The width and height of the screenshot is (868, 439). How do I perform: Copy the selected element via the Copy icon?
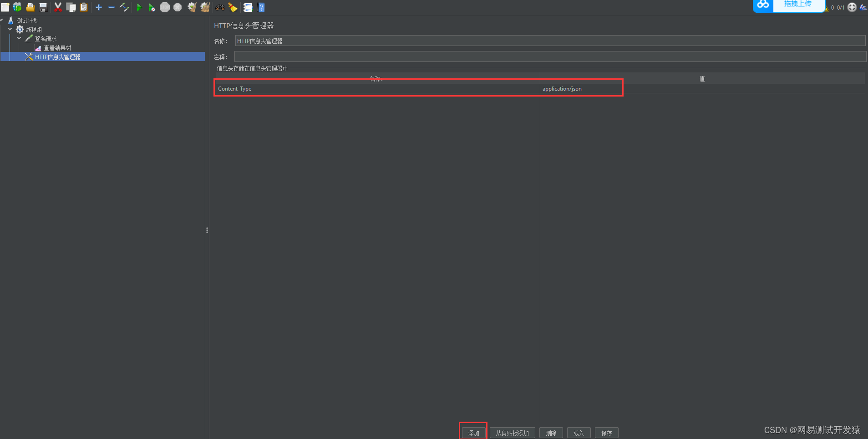71,7
